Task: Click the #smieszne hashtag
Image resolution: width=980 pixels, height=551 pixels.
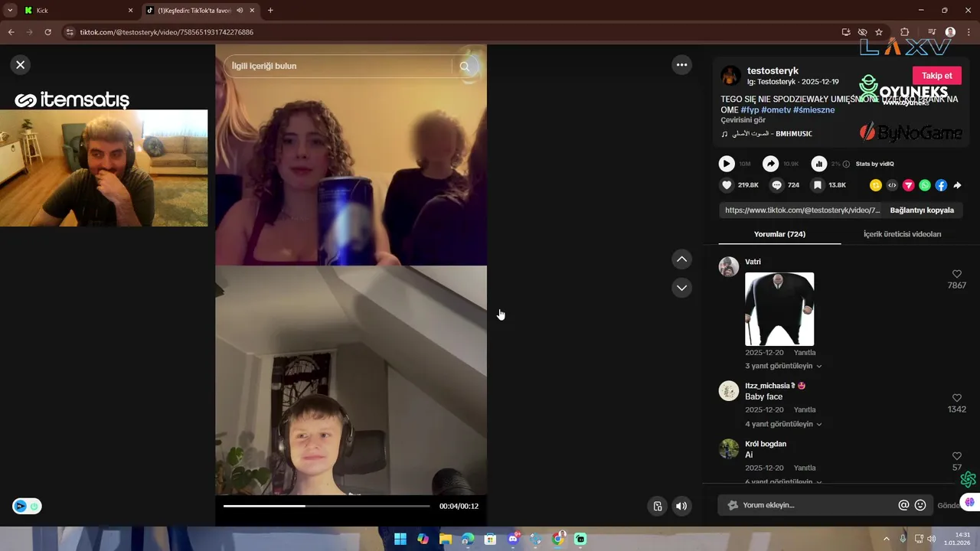Action: coord(814,110)
